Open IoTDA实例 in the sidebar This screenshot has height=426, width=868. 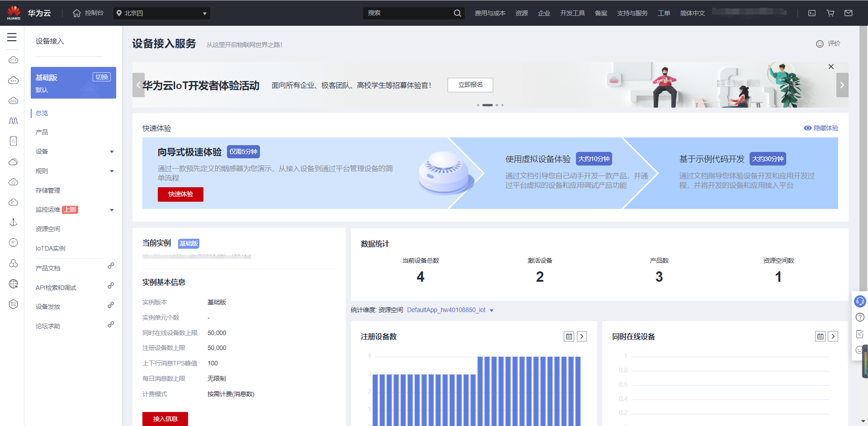click(x=51, y=248)
